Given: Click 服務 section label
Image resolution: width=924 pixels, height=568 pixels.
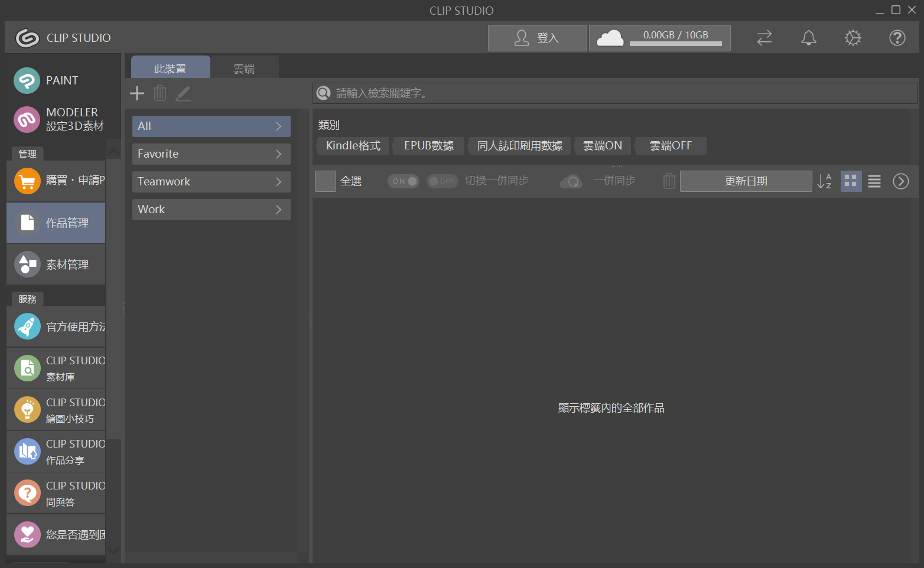Looking at the screenshot, I should (x=27, y=299).
